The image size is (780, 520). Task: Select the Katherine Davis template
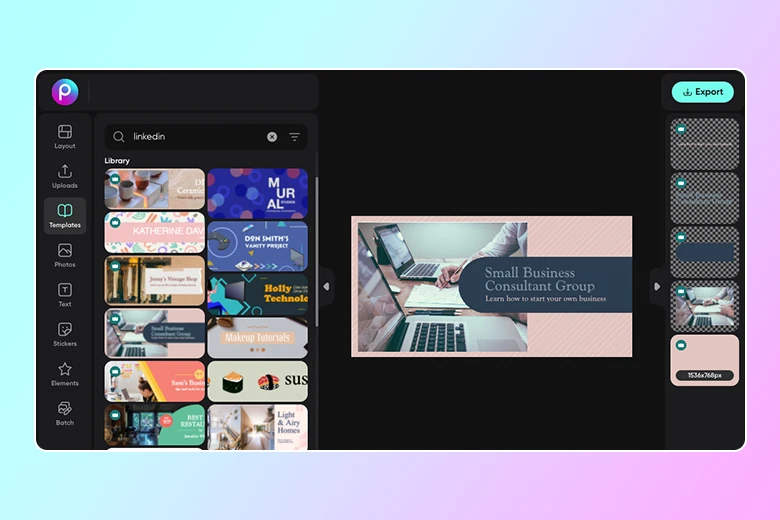coord(155,232)
